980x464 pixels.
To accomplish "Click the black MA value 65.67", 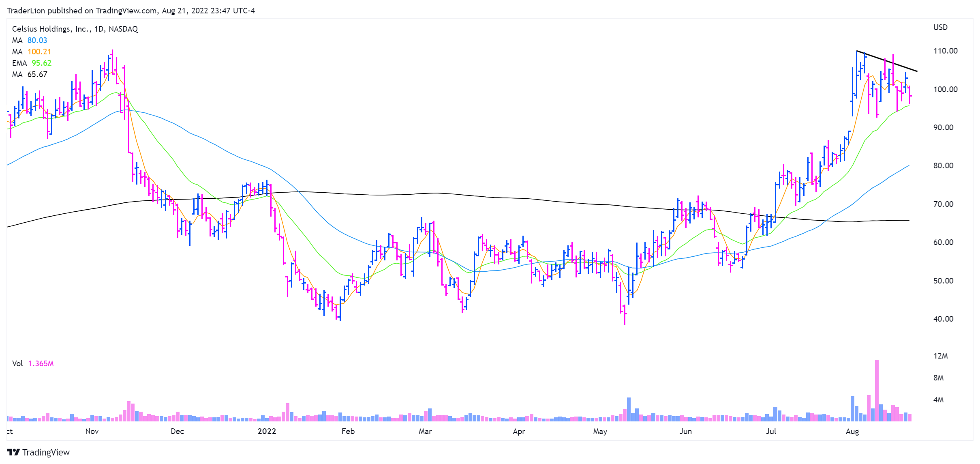I will click(37, 74).
